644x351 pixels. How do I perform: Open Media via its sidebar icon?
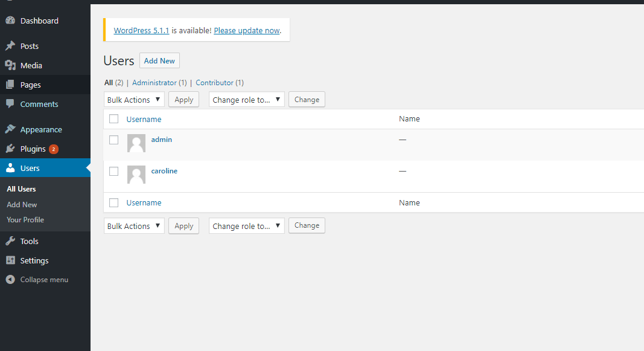pyautogui.click(x=10, y=65)
